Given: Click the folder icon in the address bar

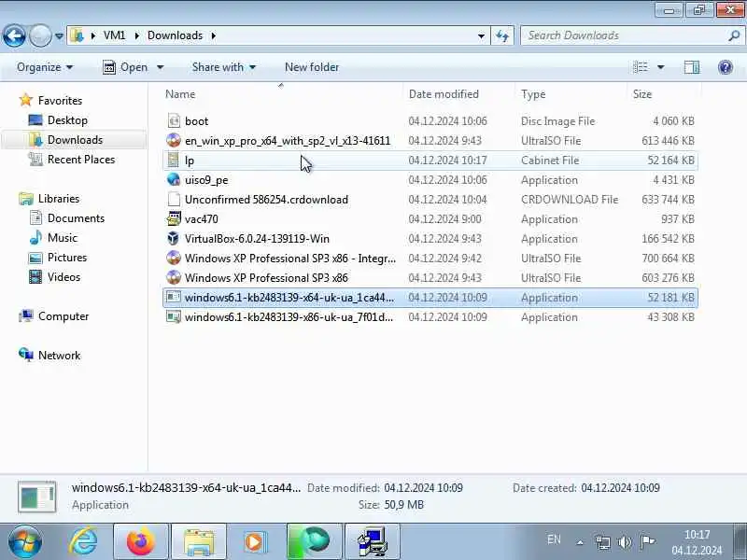Looking at the screenshot, I should coord(77,35).
